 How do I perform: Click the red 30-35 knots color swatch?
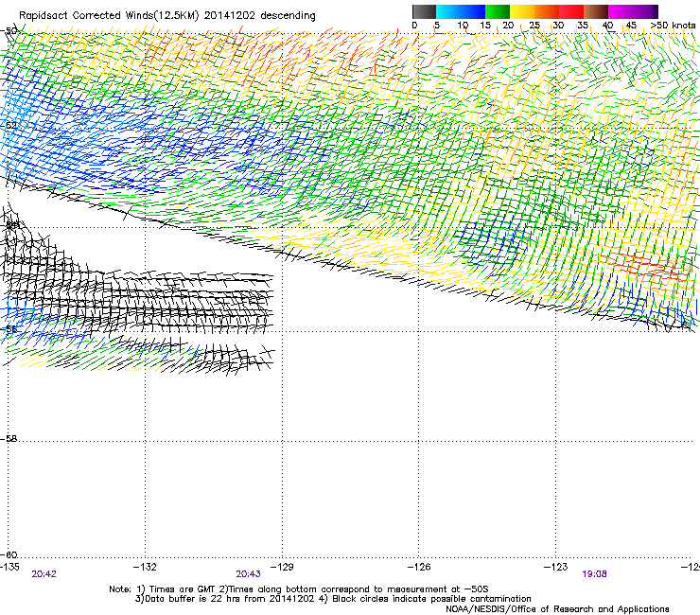pyautogui.click(x=571, y=11)
